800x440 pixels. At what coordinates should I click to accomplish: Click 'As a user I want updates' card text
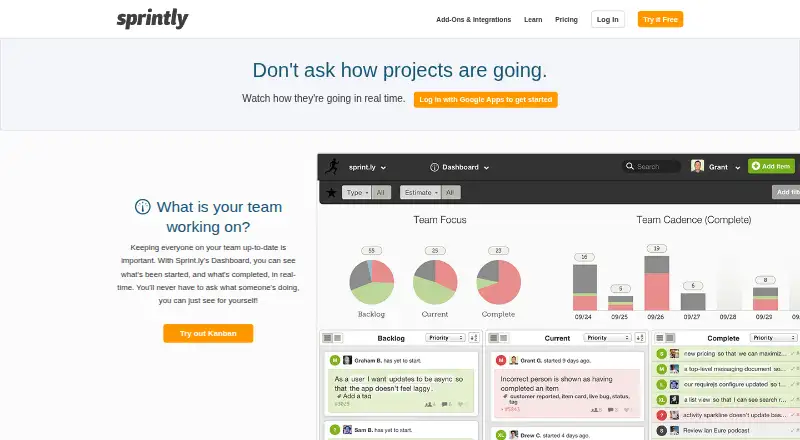click(398, 383)
